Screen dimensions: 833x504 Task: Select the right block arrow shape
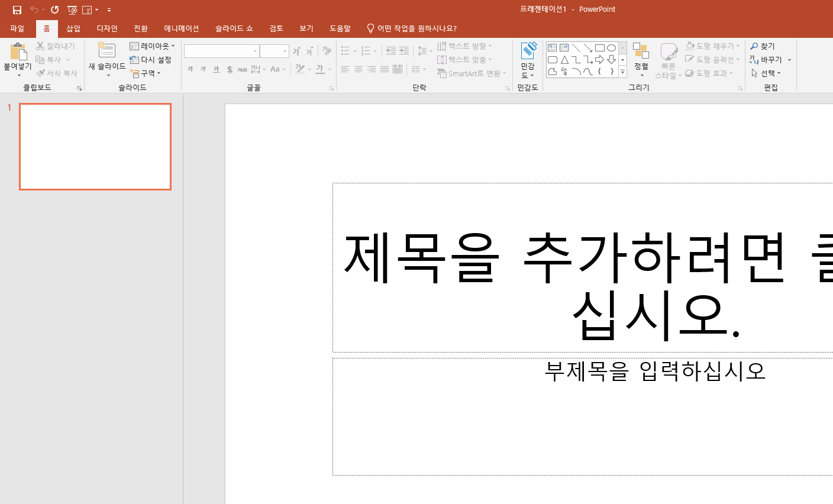click(599, 60)
